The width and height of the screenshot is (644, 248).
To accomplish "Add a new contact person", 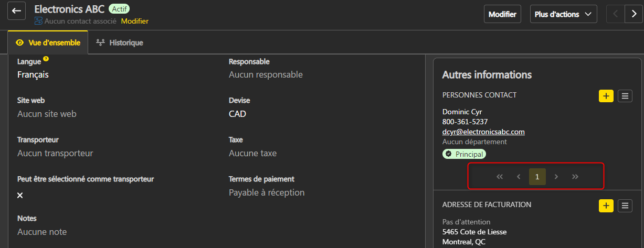I will coord(606,96).
